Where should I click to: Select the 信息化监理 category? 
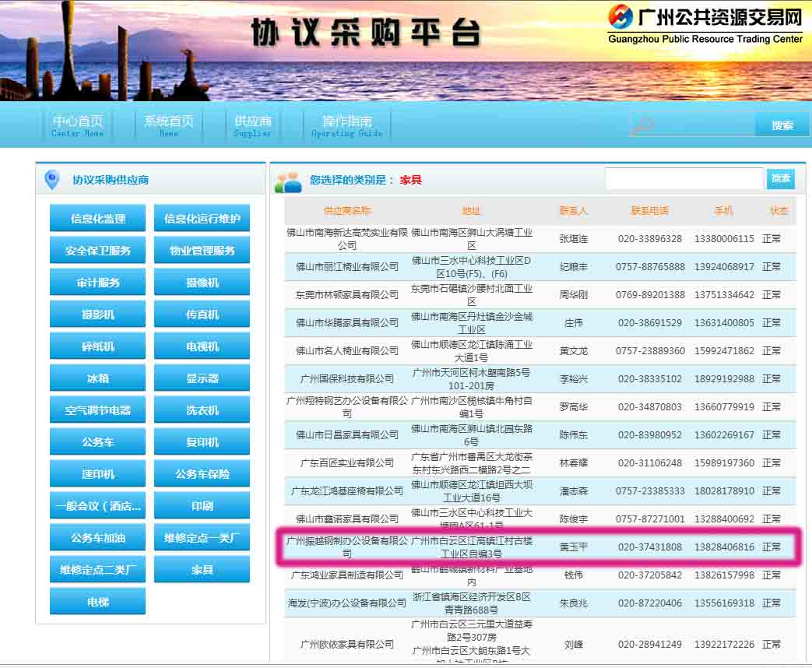[x=98, y=219]
